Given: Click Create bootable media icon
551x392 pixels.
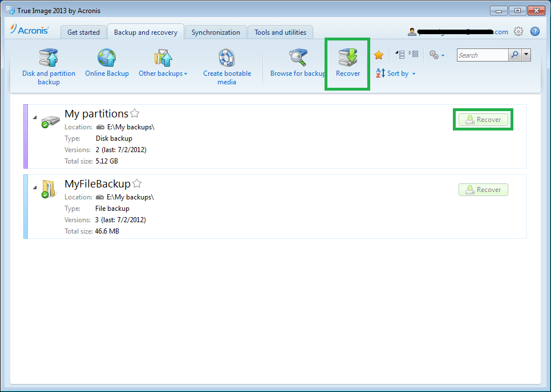Looking at the screenshot, I should coord(227,67).
